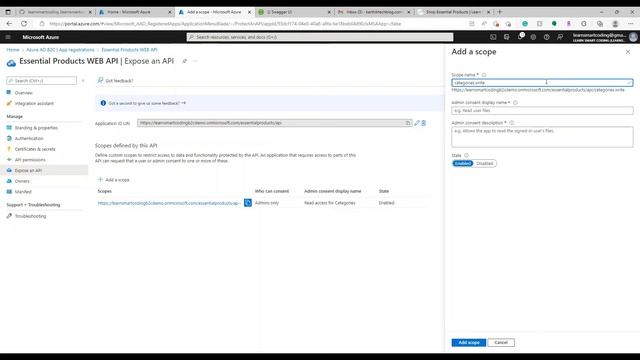Go to Essential Products WEB API breadcrumb
The width and height of the screenshot is (640, 360).
129,50
